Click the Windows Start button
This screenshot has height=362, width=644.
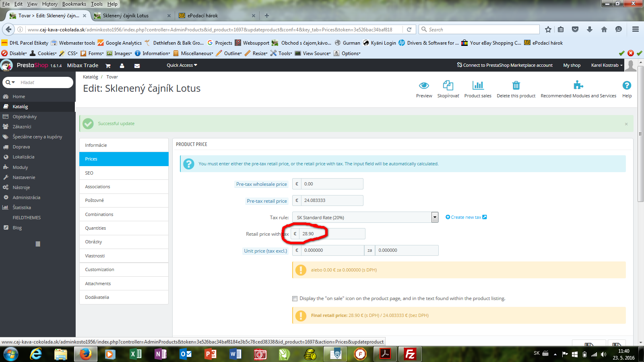11,354
